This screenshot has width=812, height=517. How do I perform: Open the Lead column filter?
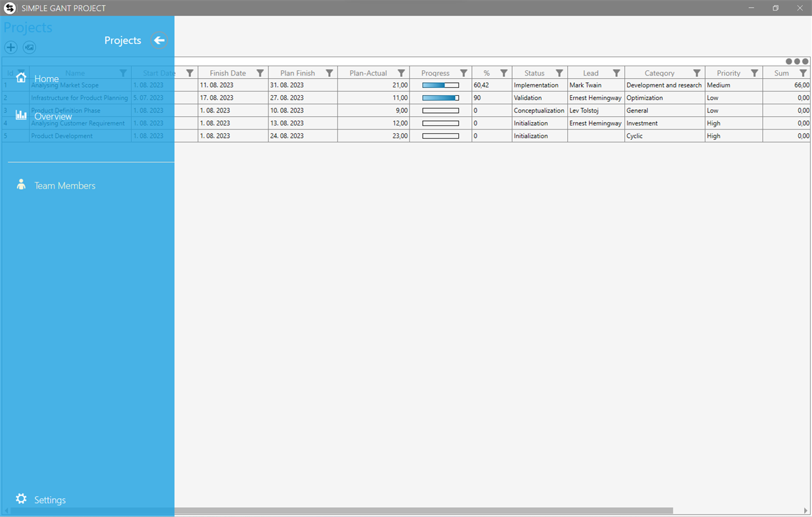tap(616, 73)
